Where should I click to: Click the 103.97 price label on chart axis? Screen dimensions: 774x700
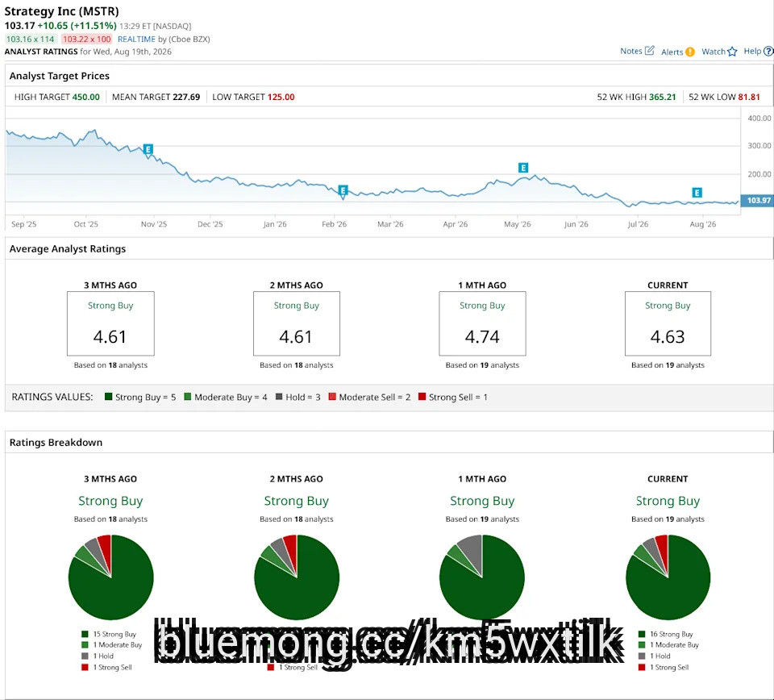click(x=758, y=201)
